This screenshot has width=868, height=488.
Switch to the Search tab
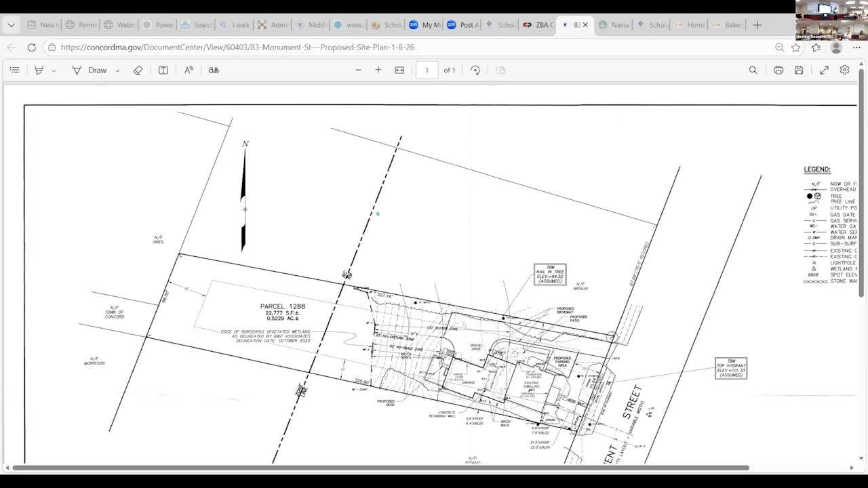[196, 25]
